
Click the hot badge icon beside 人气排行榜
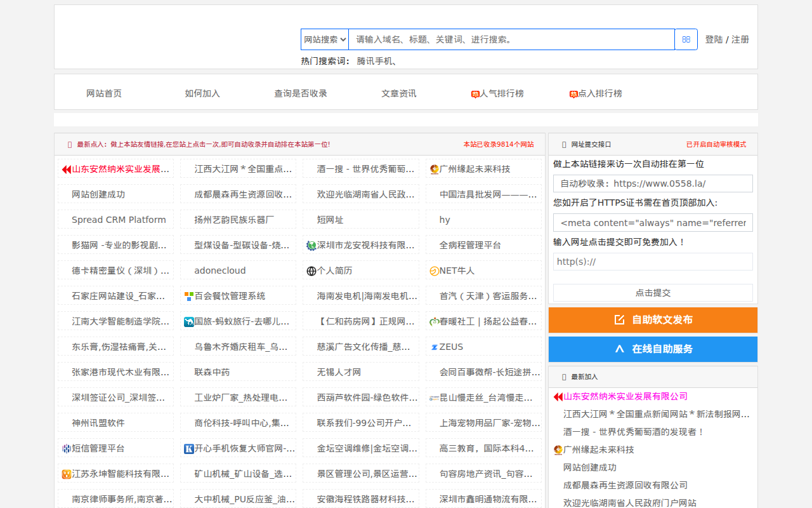(475, 94)
